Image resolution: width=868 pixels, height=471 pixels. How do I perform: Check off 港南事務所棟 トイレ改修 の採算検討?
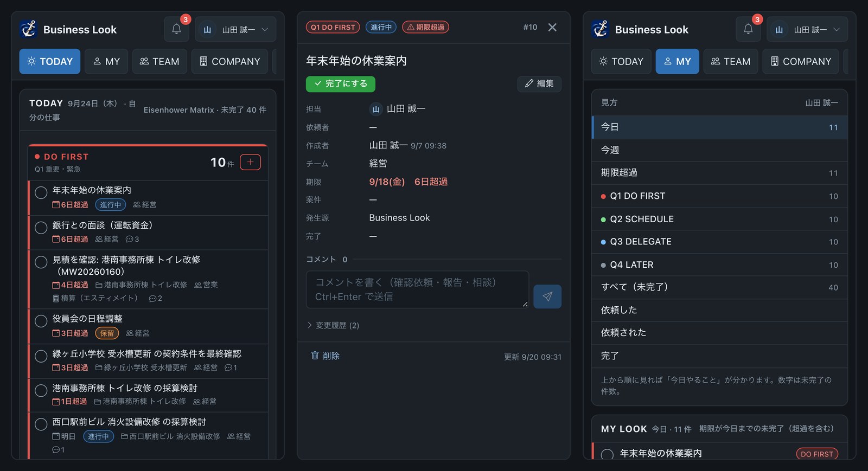click(41, 390)
